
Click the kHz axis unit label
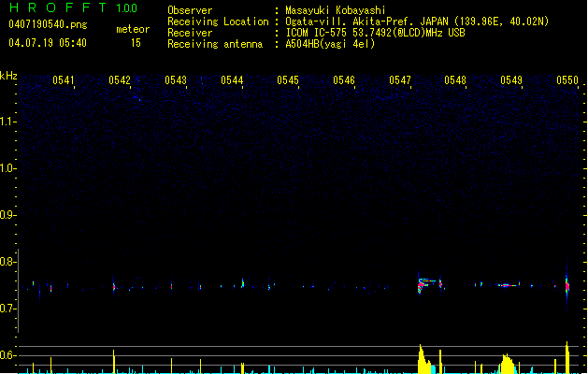point(8,76)
